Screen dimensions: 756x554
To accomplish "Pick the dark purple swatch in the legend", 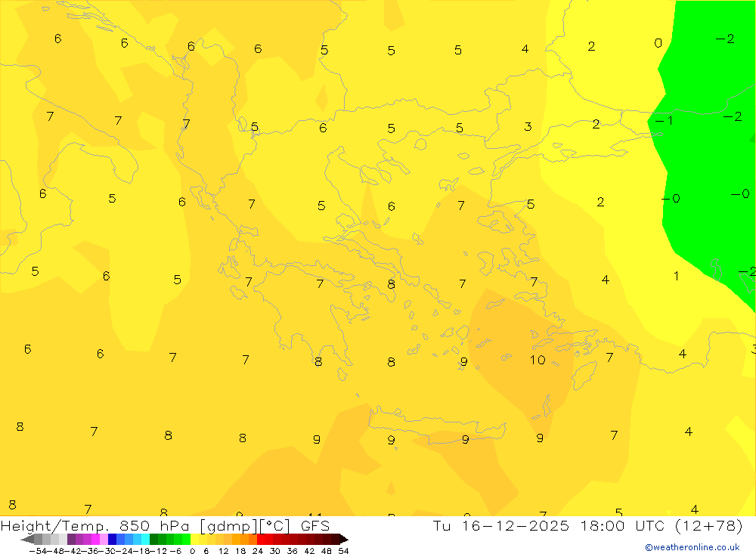I will (71, 539).
